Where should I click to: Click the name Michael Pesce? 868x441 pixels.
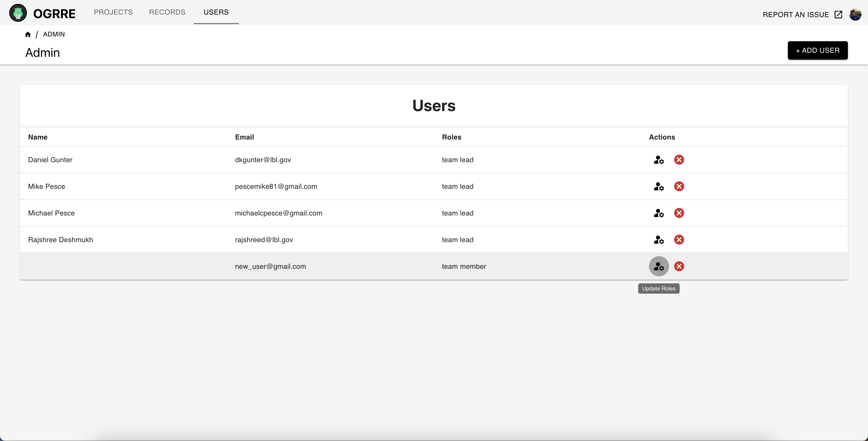51,213
